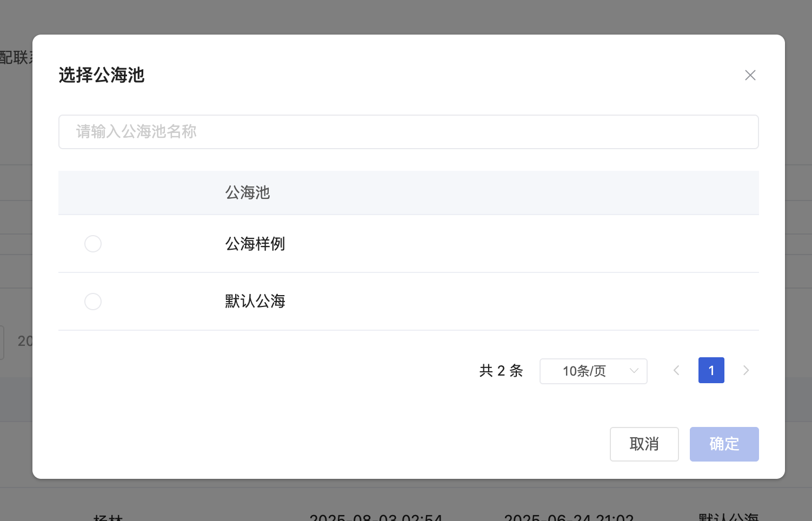Select the 默认公海 radio button

click(x=93, y=302)
